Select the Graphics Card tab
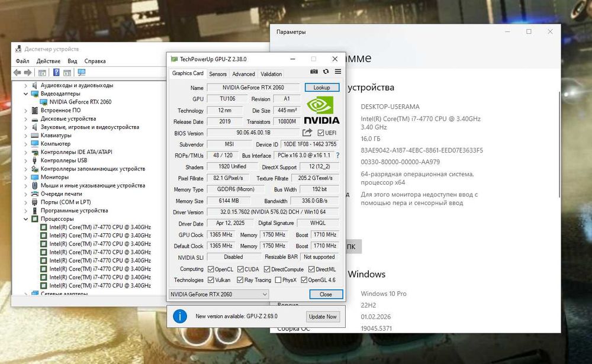This screenshot has height=364, width=592. (188, 73)
